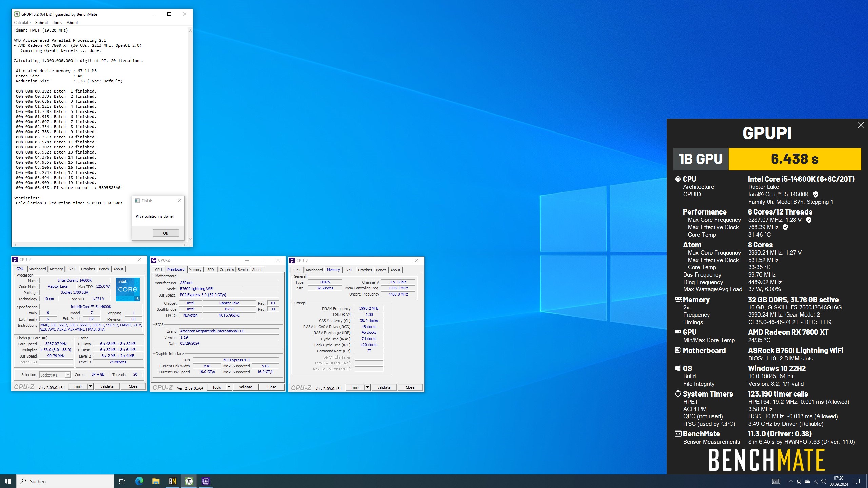Click the System Timers clock icon

678,394
